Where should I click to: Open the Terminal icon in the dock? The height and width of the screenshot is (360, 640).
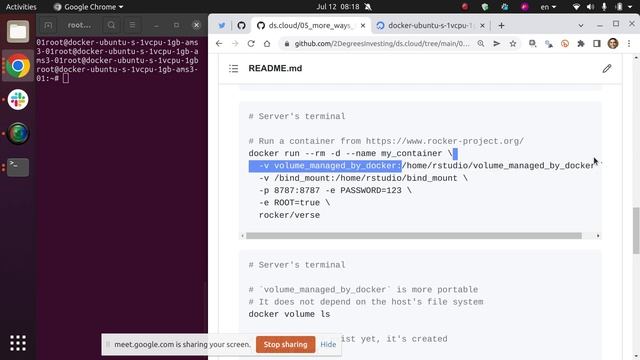tap(18, 167)
